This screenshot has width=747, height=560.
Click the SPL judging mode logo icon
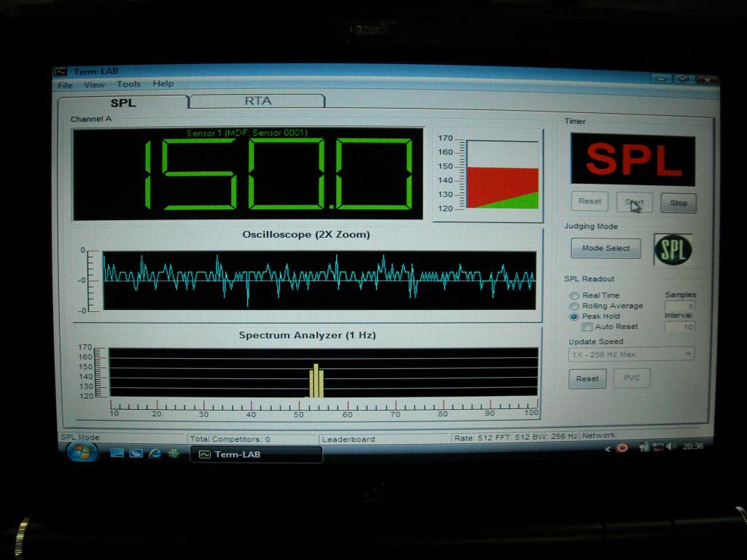click(x=673, y=249)
